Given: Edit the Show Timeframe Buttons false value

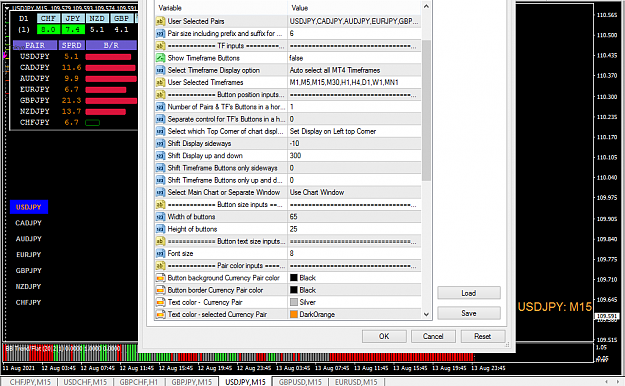Looking at the screenshot, I should (x=354, y=58).
